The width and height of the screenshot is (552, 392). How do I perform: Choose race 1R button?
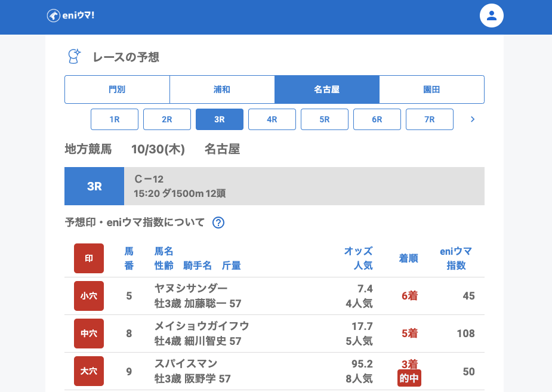point(115,119)
